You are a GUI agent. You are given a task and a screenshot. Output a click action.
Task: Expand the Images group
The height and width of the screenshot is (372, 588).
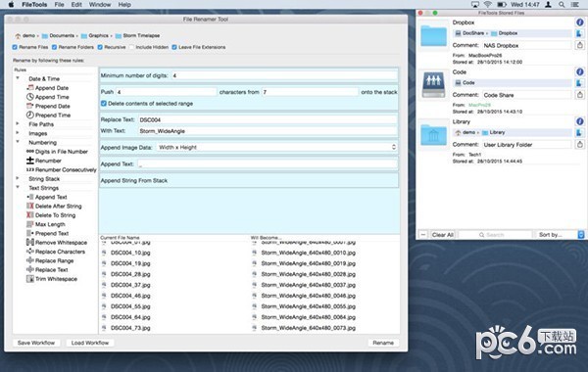click(x=18, y=132)
